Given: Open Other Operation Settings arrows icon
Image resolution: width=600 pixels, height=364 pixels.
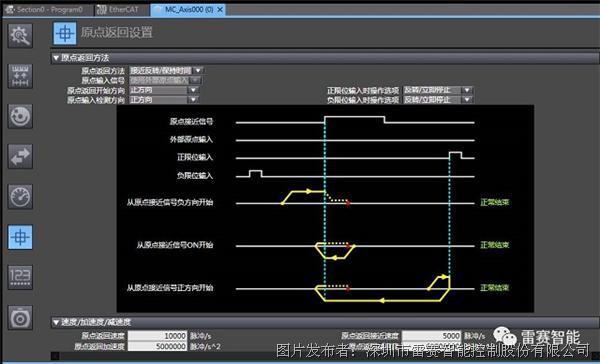Looking at the screenshot, I should pyautogui.click(x=20, y=157).
